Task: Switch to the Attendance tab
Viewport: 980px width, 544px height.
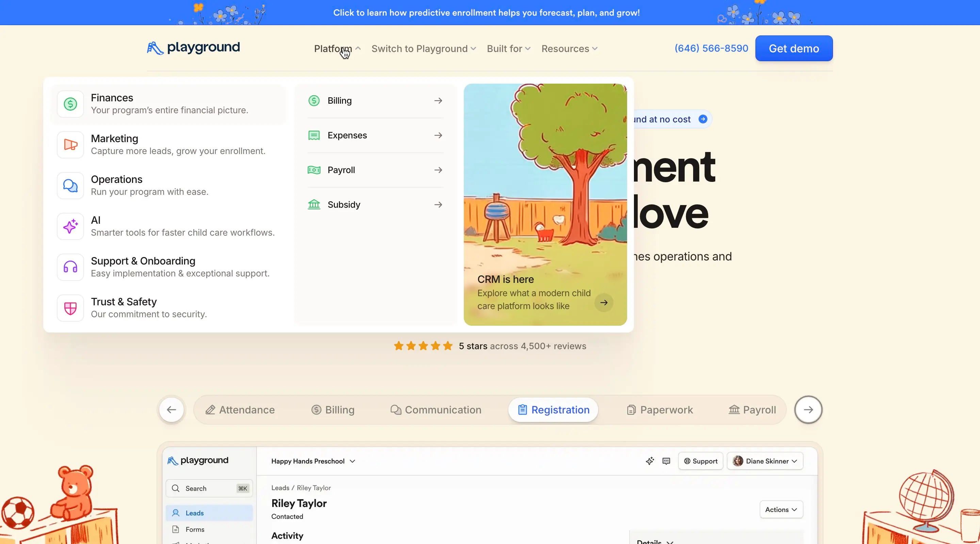Action: (x=240, y=410)
